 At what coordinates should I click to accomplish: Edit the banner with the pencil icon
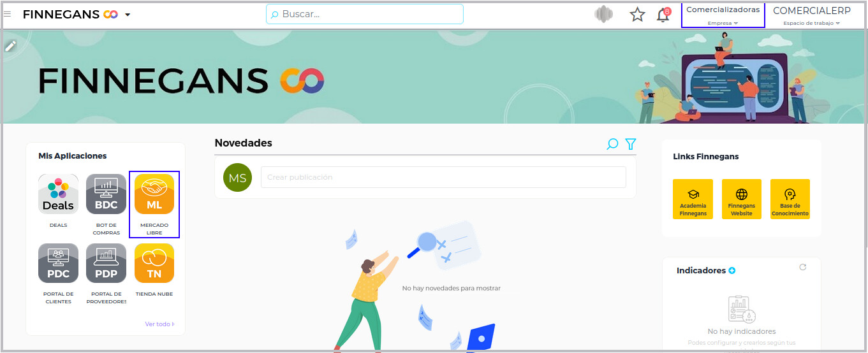(10, 46)
